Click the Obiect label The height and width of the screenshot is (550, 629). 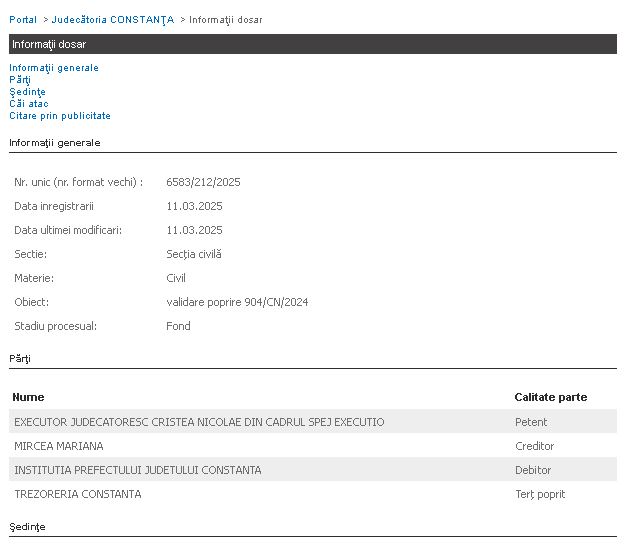[32, 302]
